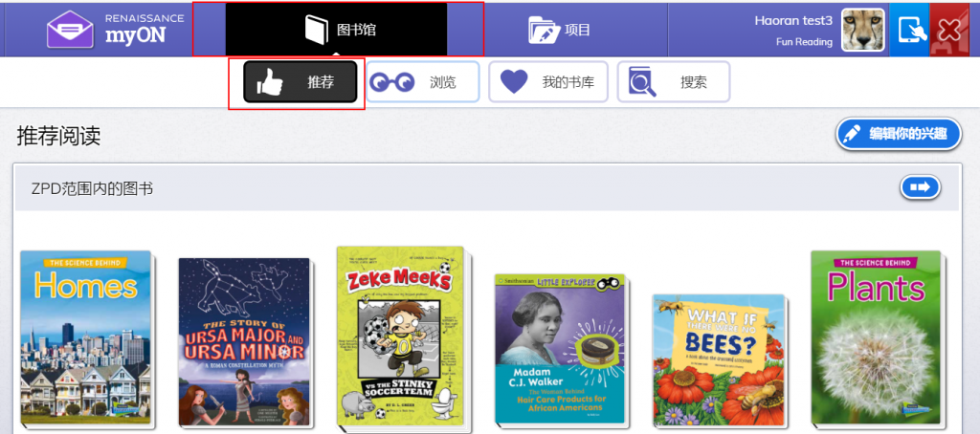
Task: Open the 搜索 search tab
Action: 673,82
